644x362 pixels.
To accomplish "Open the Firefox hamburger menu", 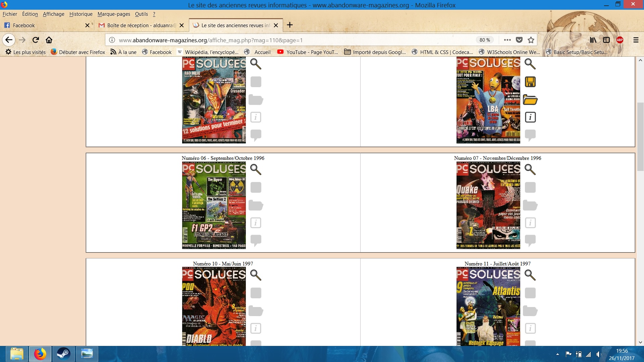I will (636, 40).
